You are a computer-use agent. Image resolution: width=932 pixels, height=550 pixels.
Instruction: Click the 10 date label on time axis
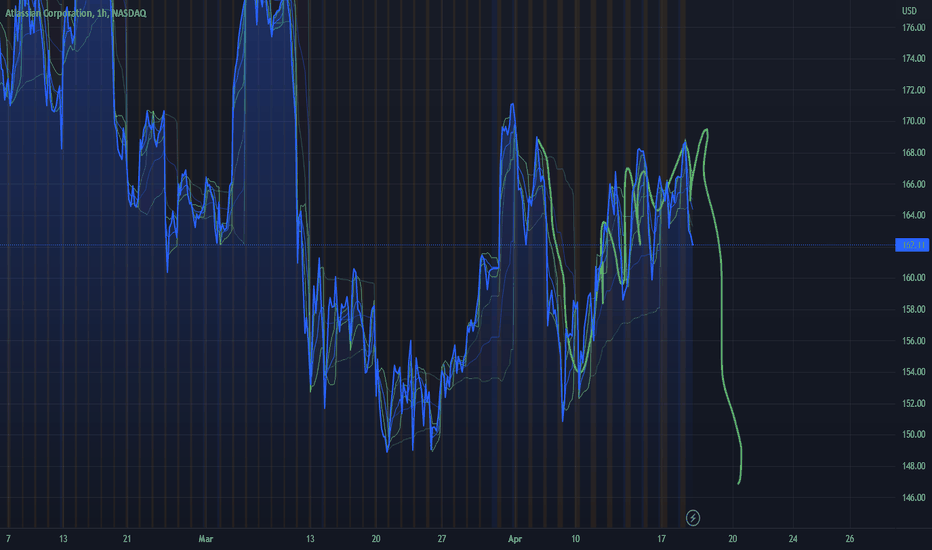pyautogui.click(x=575, y=539)
